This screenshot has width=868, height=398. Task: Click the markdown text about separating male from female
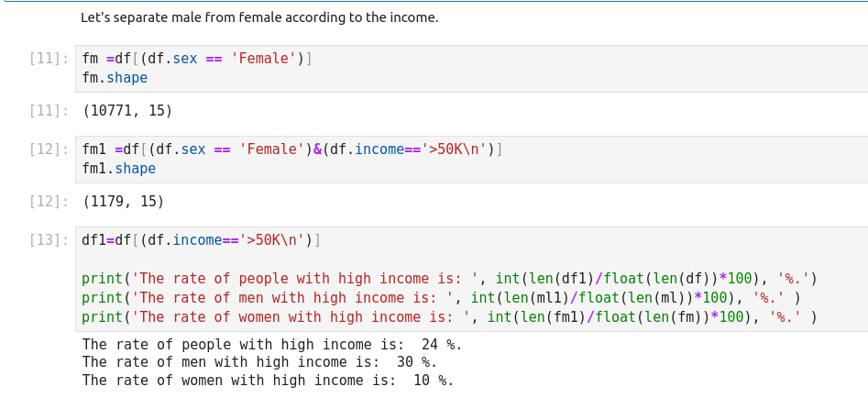(x=259, y=17)
